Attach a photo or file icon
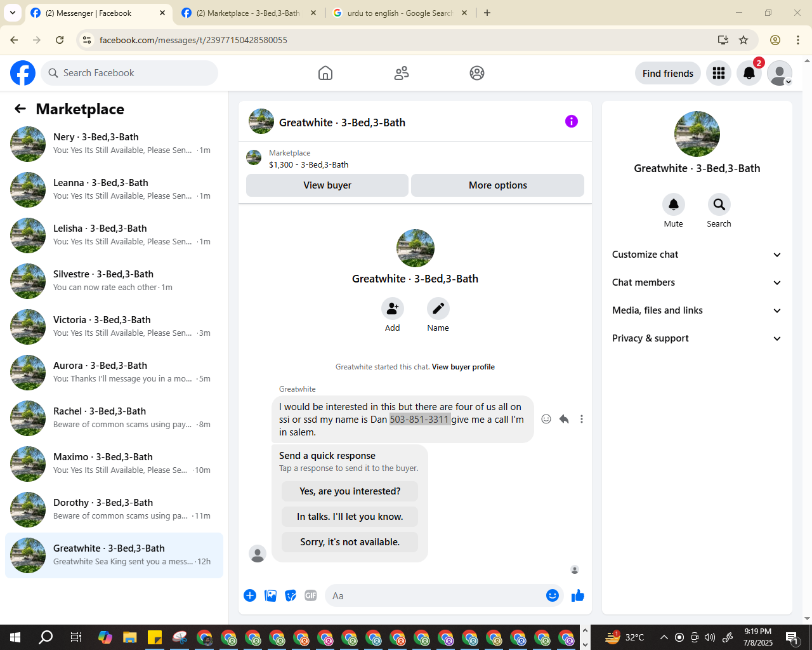The image size is (812, 650). tap(270, 595)
